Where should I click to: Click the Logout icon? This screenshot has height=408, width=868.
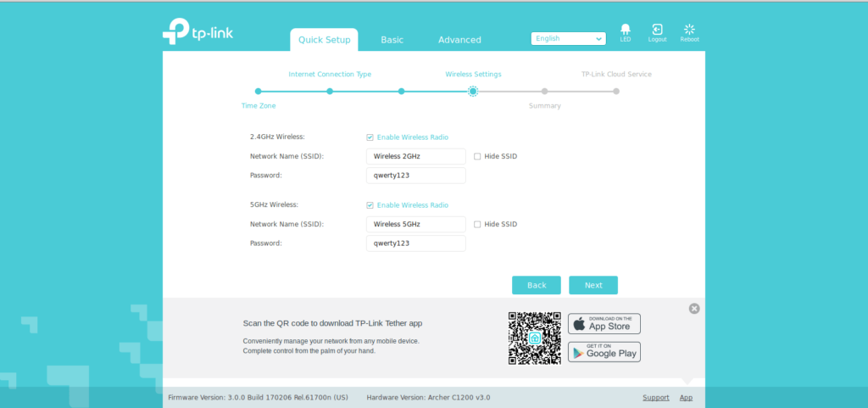pyautogui.click(x=657, y=30)
